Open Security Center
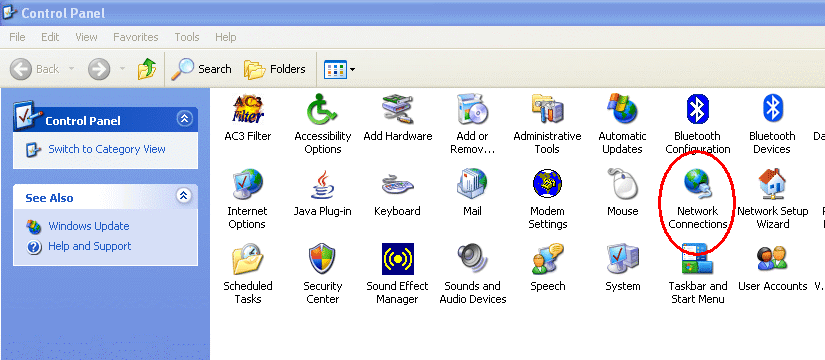The width and height of the screenshot is (825, 360). (x=323, y=274)
